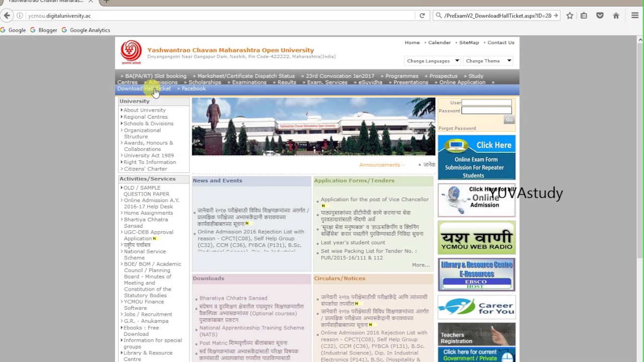Open Right To Information sidebar link
Viewport: 644px width, 362px height.
pos(150,162)
